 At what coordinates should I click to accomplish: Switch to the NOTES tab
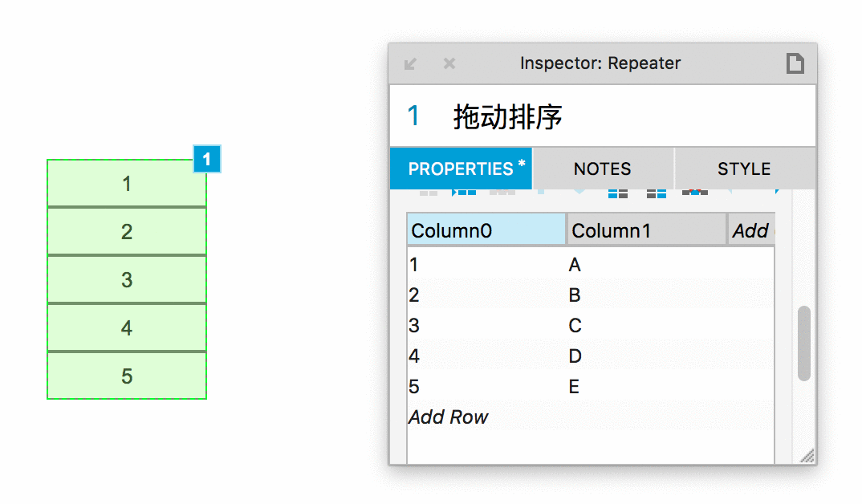603,169
